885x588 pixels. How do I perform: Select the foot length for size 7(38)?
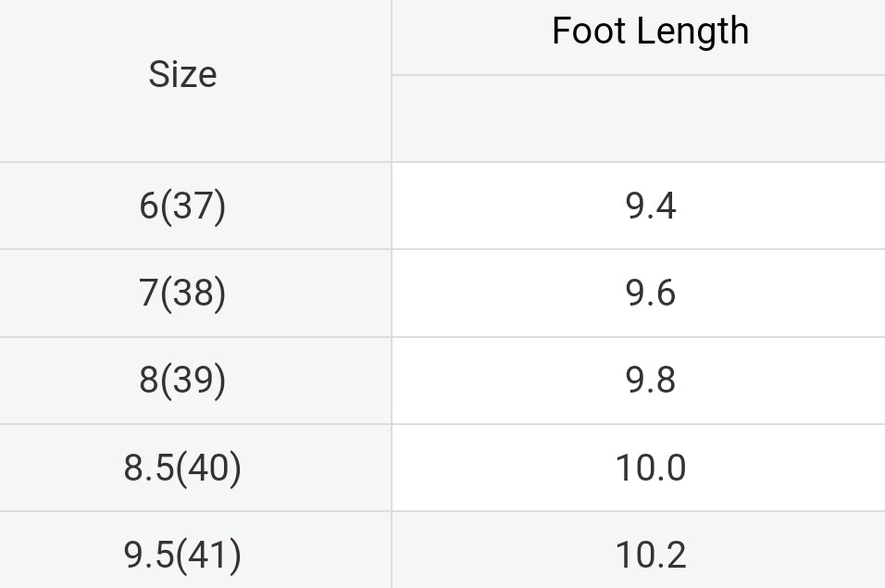click(651, 294)
